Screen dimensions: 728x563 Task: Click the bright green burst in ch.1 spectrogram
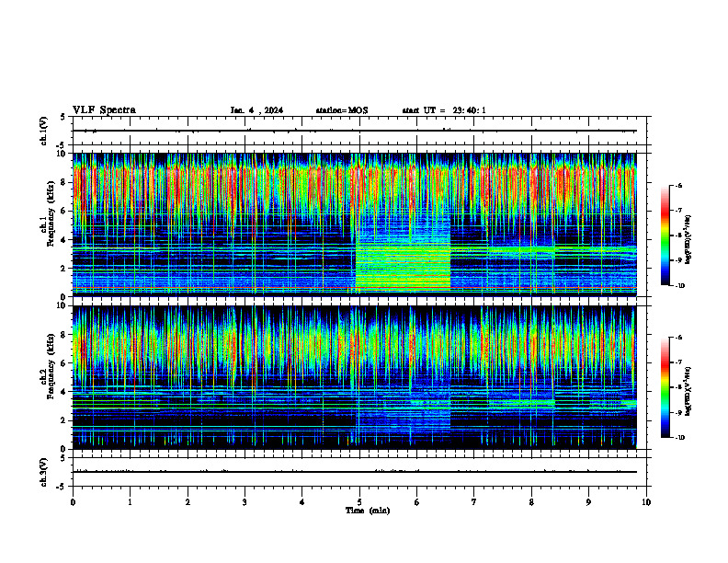(x=403, y=268)
